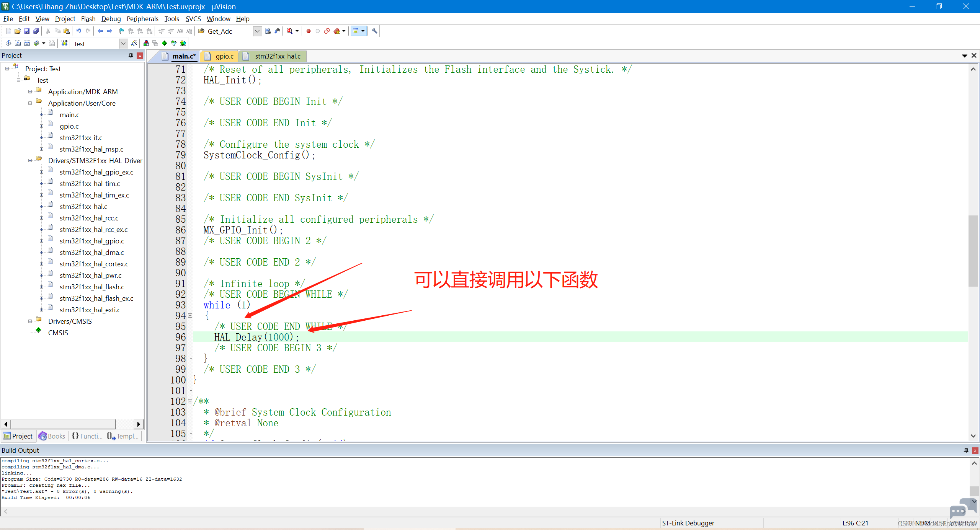Select main.c in the project tree
The image size is (980, 530).
[69, 115]
